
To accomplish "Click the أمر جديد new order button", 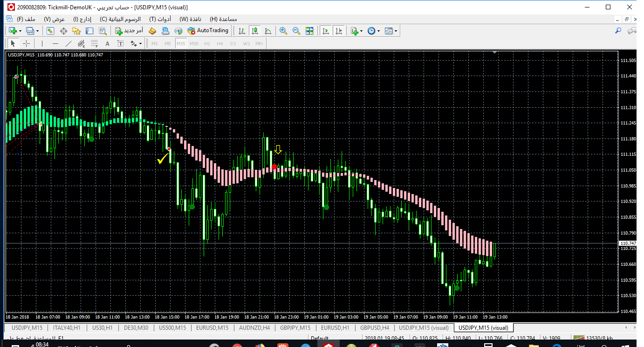I will click(129, 31).
